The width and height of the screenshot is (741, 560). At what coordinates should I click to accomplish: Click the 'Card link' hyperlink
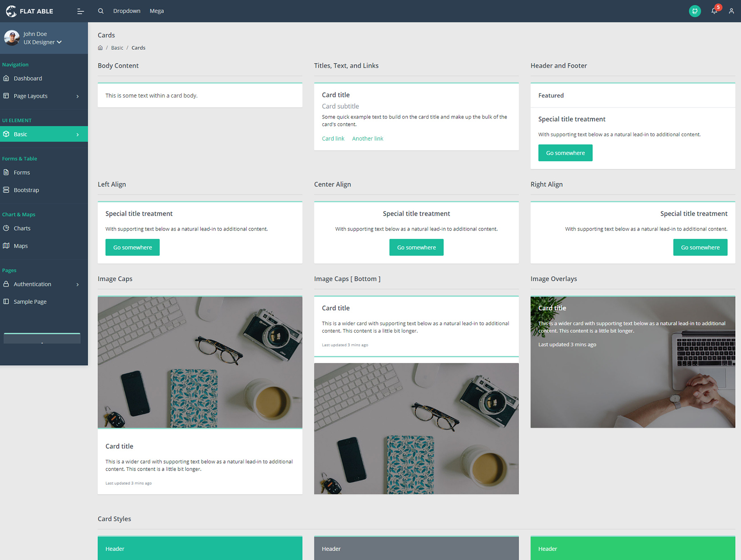(x=333, y=139)
